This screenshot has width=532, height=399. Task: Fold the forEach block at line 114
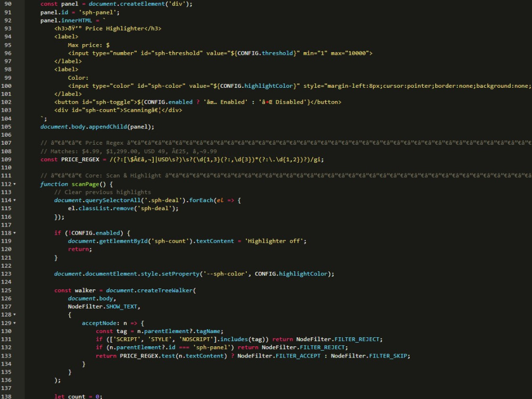pos(14,200)
